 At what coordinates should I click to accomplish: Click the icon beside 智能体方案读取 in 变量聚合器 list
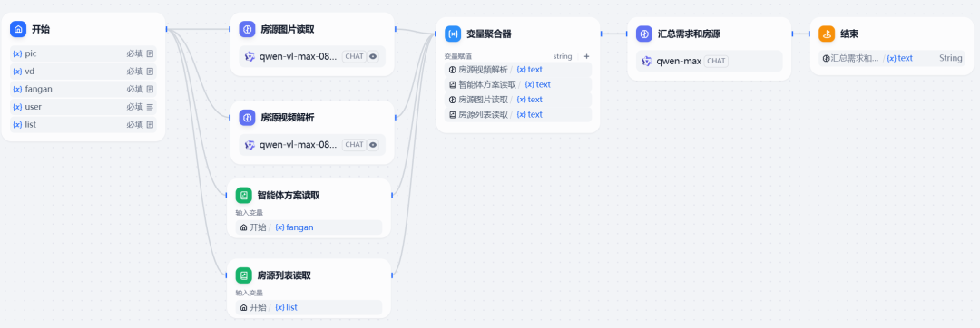pyautogui.click(x=453, y=85)
